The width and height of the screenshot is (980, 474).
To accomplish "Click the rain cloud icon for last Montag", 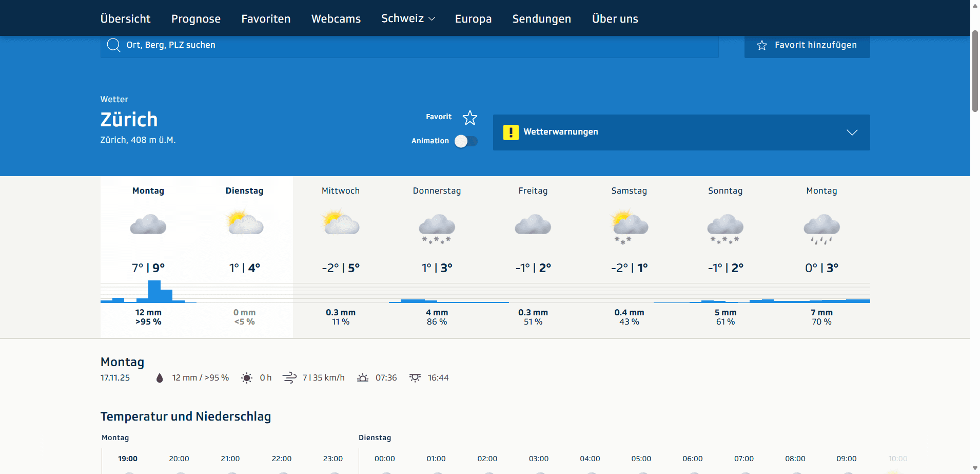I will pos(821,229).
